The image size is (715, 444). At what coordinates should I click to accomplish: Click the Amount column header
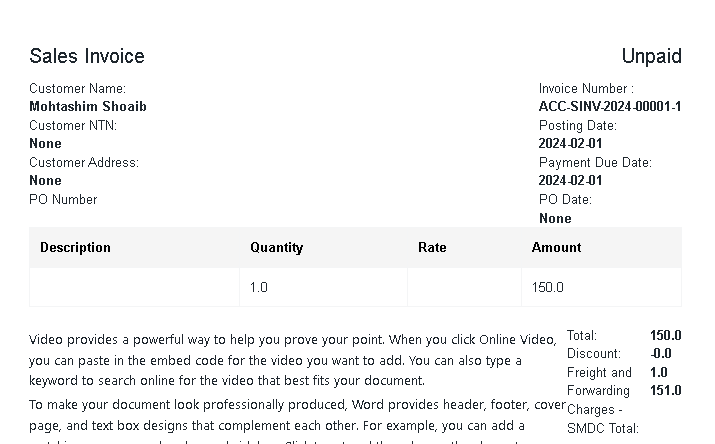(x=556, y=247)
